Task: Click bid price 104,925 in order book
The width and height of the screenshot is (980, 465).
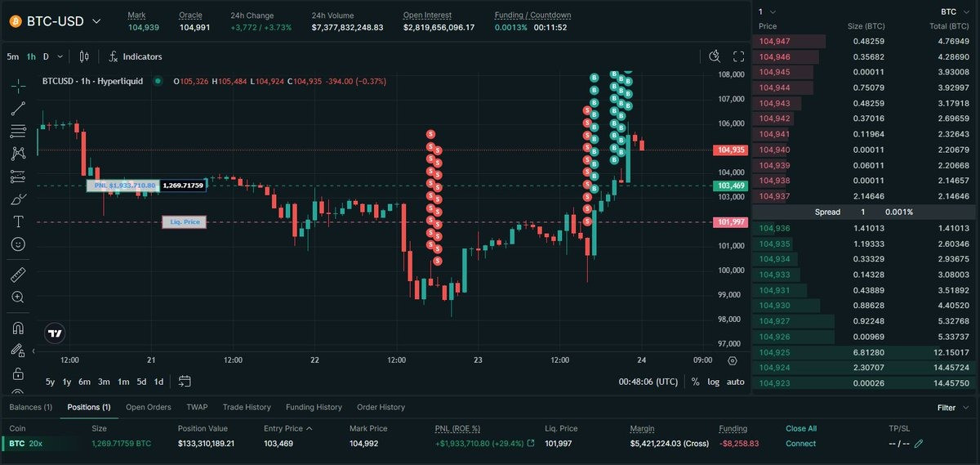Action: pyautogui.click(x=774, y=352)
